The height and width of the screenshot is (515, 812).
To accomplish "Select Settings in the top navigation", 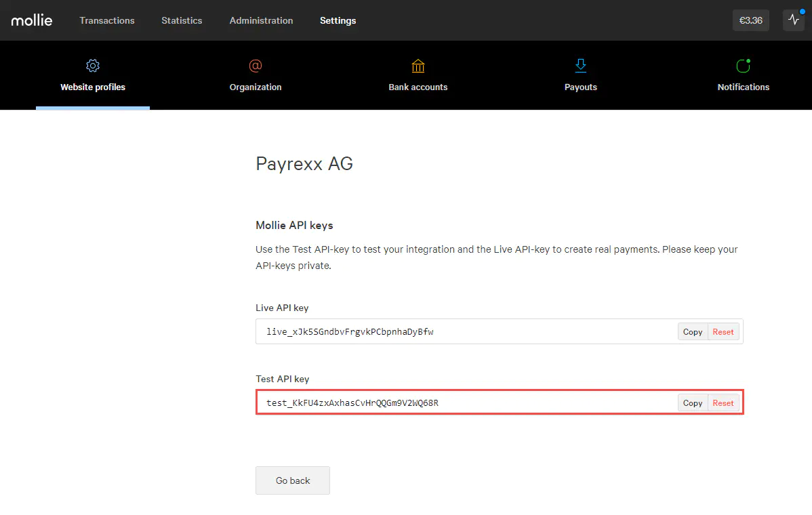I will tap(338, 20).
